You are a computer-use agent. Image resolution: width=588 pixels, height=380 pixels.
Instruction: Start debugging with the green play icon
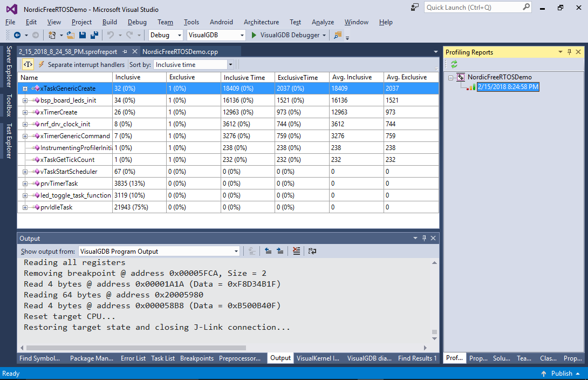254,35
